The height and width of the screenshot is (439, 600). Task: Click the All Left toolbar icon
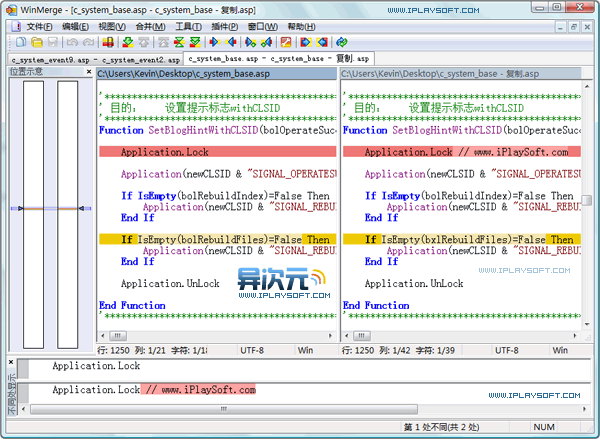click(322, 42)
